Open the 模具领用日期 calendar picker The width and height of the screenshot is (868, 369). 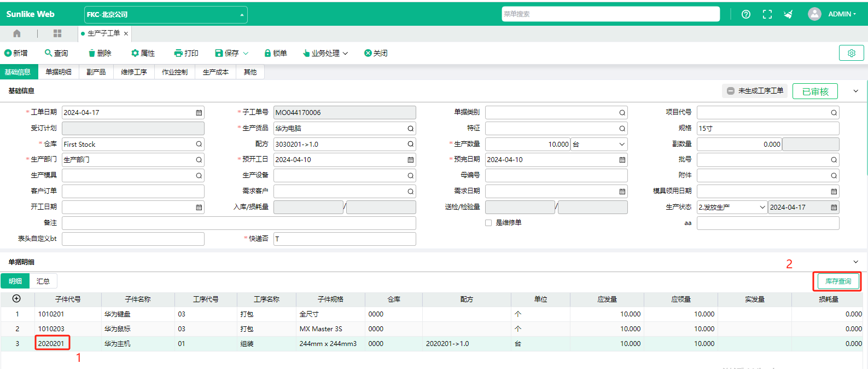click(x=834, y=192)
